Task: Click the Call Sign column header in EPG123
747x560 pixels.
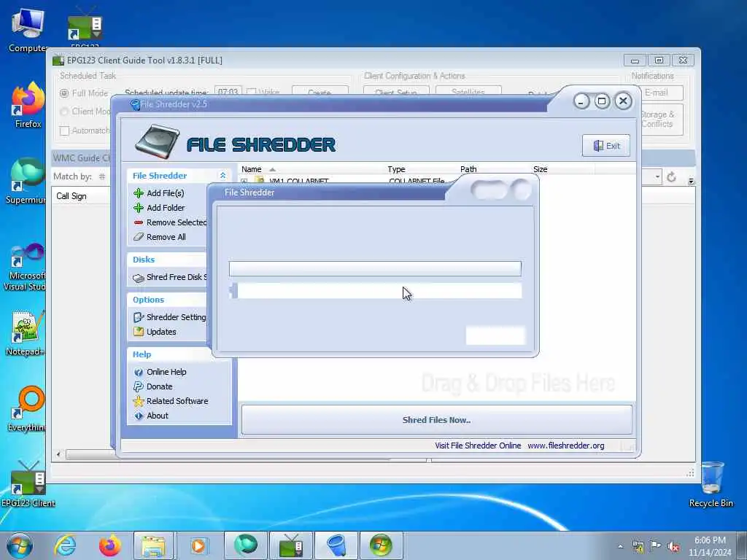Action: pyautogui.click(x=71, y=196)
